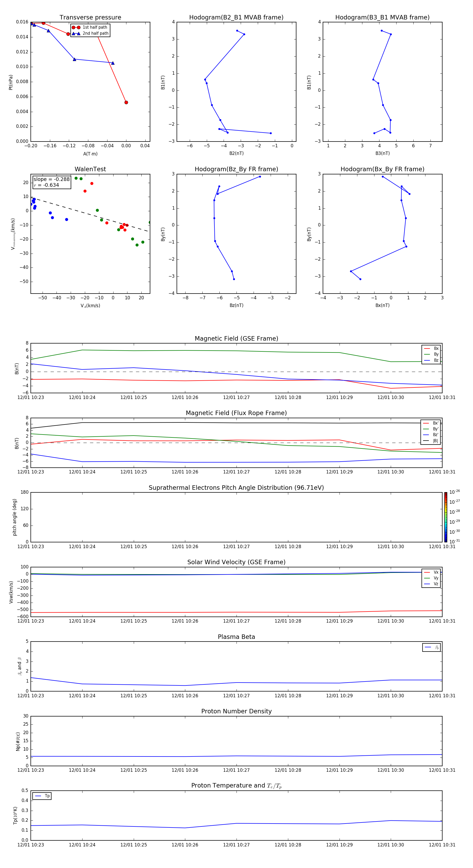Click the 'B3(nT)' x-axis label

click(382, 154)
